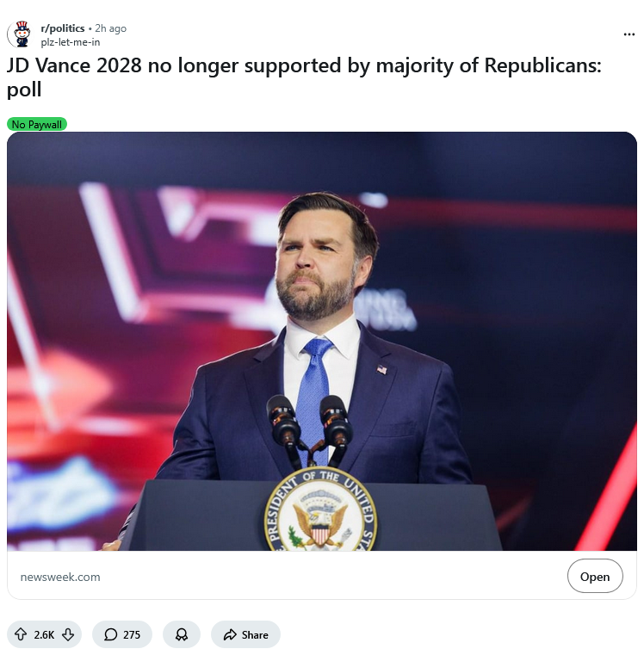Upvote the JD Vance poll post
Viewport: 644px width, 655px height.
tap(20, 635)
